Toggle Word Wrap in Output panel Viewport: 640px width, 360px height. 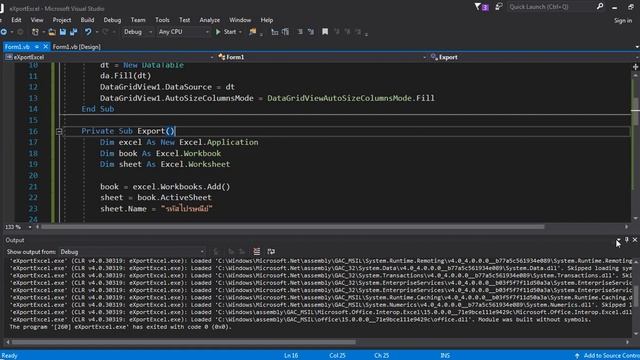click(271, 251)
